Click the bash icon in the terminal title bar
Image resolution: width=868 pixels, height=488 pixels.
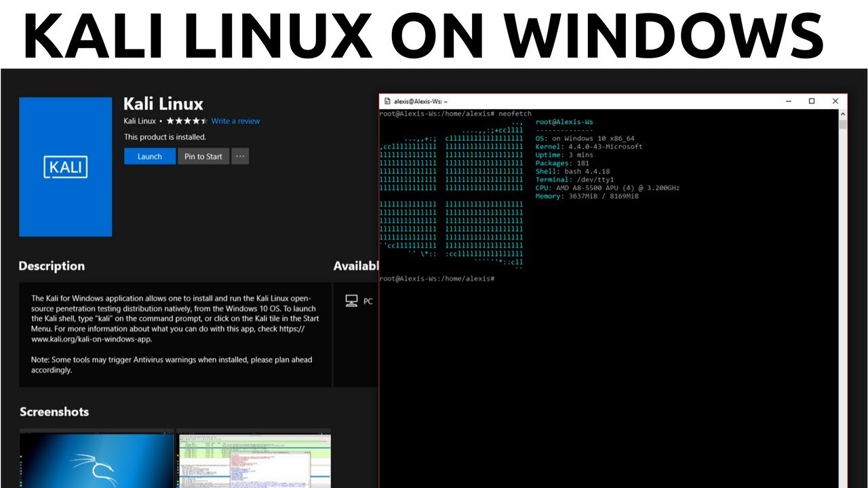[x=387, y=100]
